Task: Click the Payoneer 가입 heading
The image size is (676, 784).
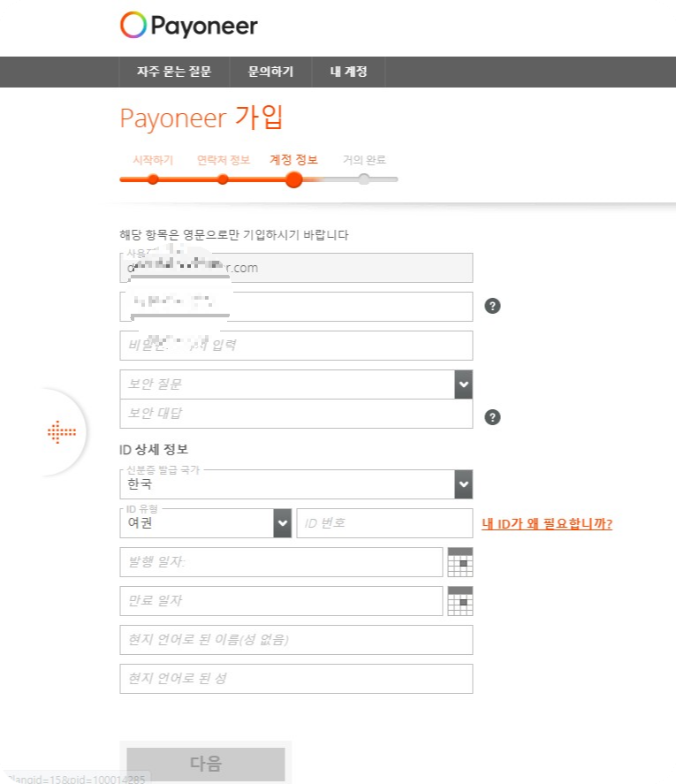Action: pos(201,118)
